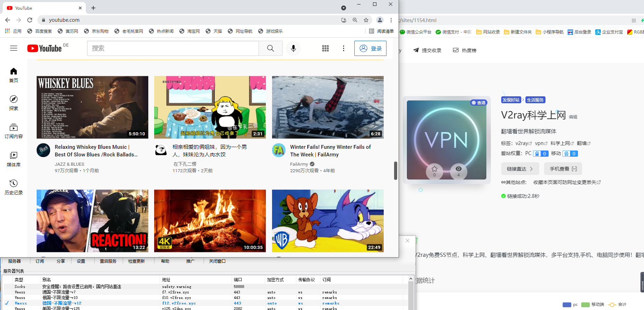Open the 应用 apps bookmark shortcut

tap(13, 31)
